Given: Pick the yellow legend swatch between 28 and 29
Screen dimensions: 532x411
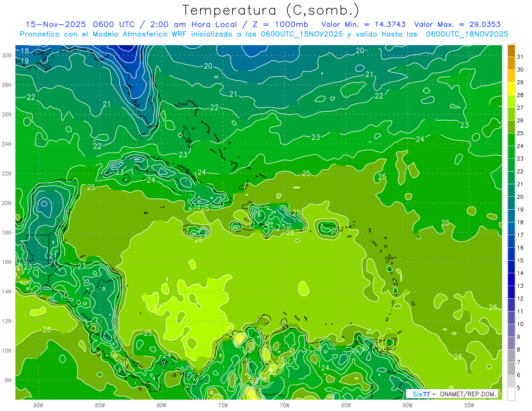Looking at the screenshot, I should click(x=511, y=88).
